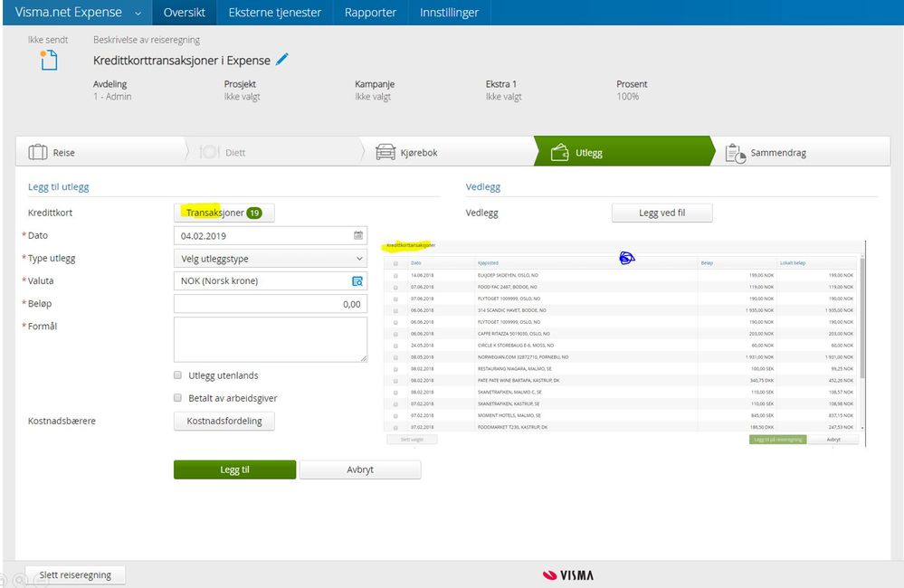Check the Utlegg utenlands checkbox
The image size is (904, 588).
(x=177, y=375)
